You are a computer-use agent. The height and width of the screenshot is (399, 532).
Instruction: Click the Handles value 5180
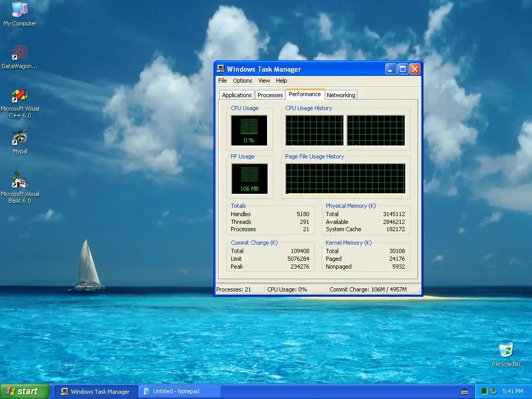[303, 214]
